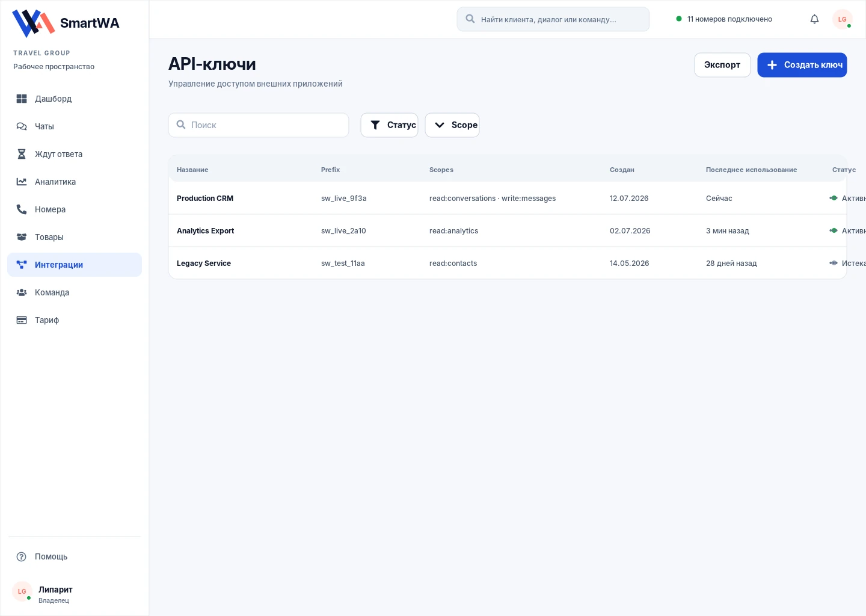Open Товары section
The width and height of the screenshot is (866, 616).
pyautogui.click(x=75, y=237)
